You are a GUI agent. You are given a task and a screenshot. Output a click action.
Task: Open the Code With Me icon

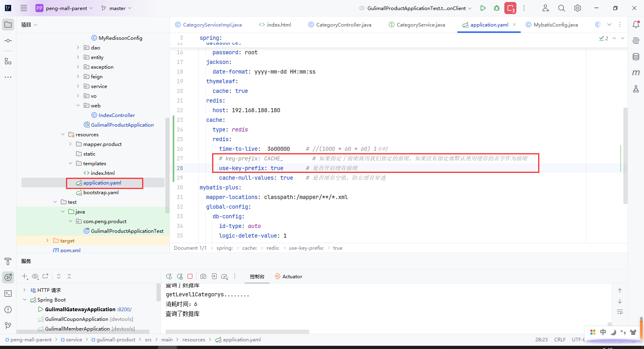545,8
